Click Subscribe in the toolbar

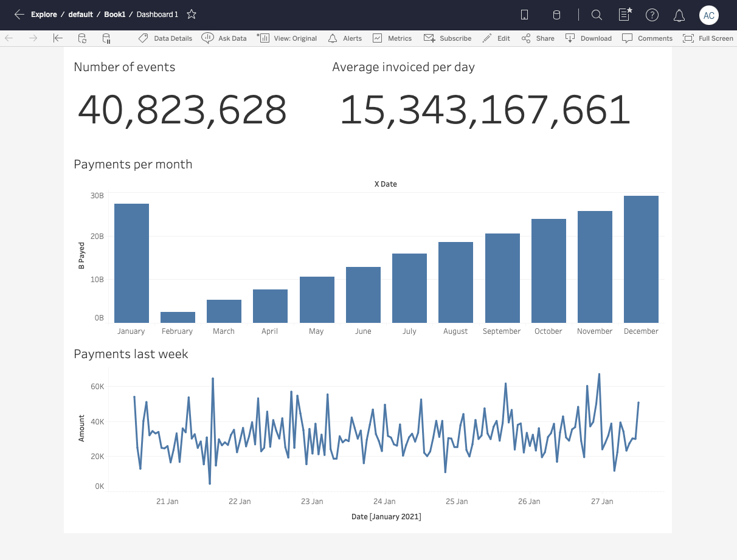(x=448, y=38)
